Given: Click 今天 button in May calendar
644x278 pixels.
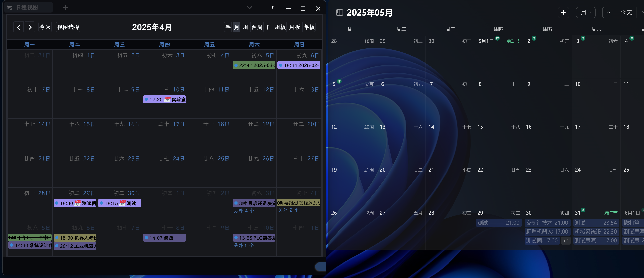Looking at the screenshot, I should [626, 12].
